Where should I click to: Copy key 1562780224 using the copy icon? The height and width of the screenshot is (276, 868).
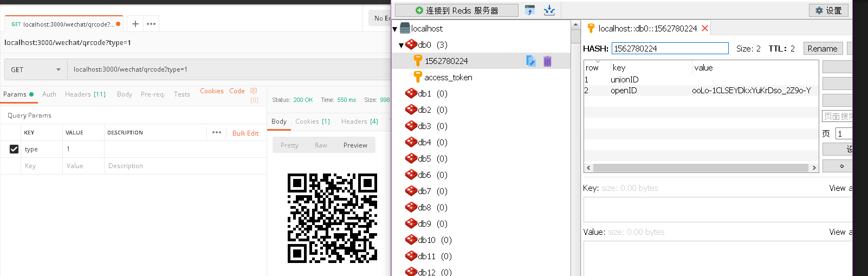(x=531, y=61)
